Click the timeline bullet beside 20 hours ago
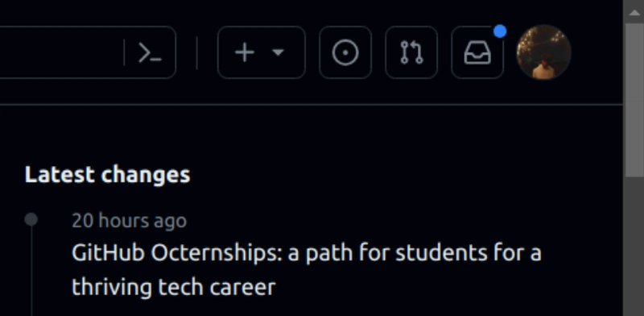This screenshot has width=644, height=316. click(x=31, y=219)
